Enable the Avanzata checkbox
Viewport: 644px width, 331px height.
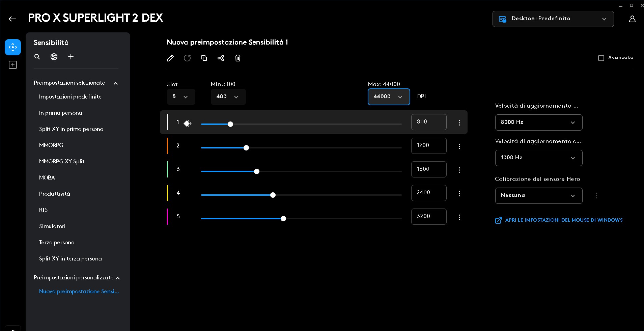[x=601, y=58]
